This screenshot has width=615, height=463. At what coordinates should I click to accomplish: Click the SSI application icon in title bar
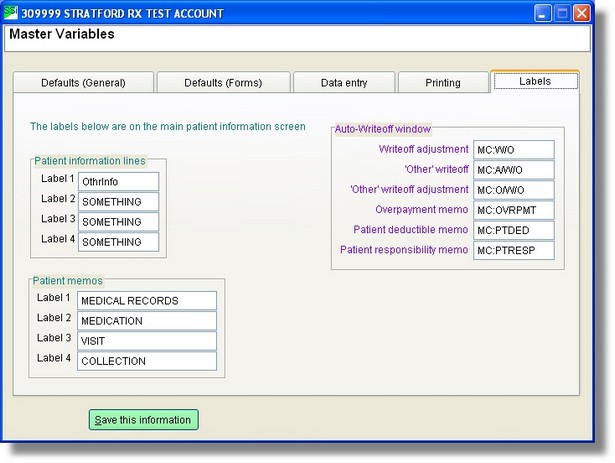[11, 13]
